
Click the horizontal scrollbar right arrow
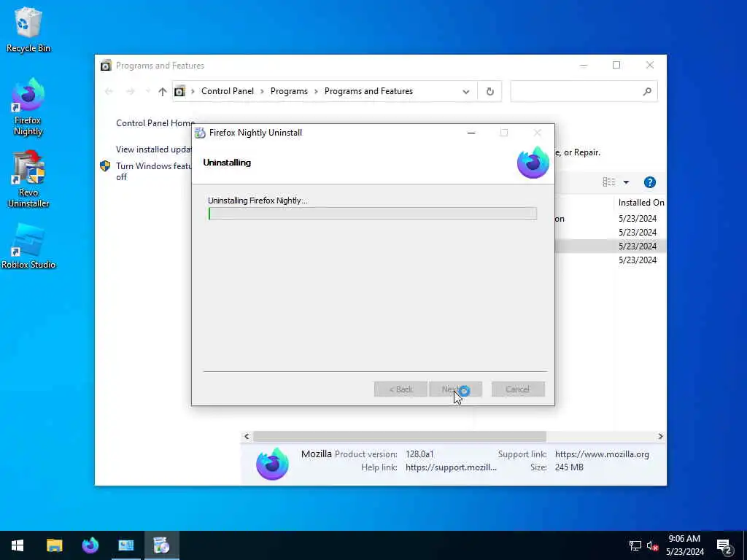pos(660,436)
